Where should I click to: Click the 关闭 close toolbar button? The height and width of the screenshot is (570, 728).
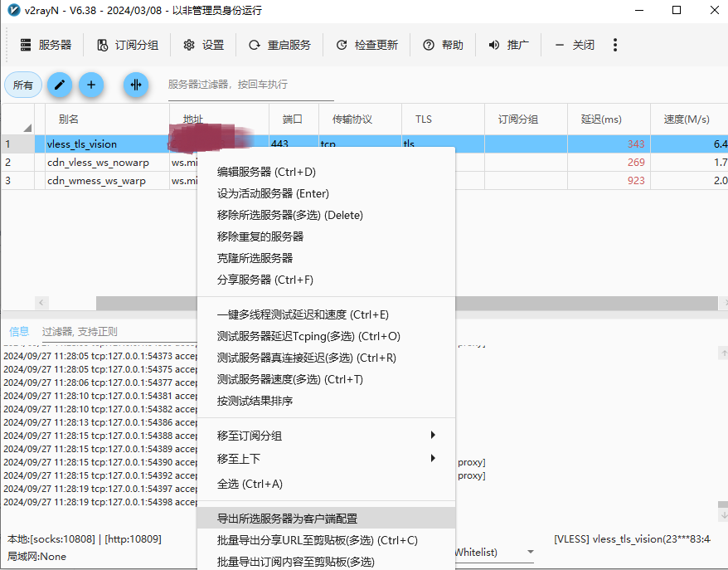click(x=574, y=45)
